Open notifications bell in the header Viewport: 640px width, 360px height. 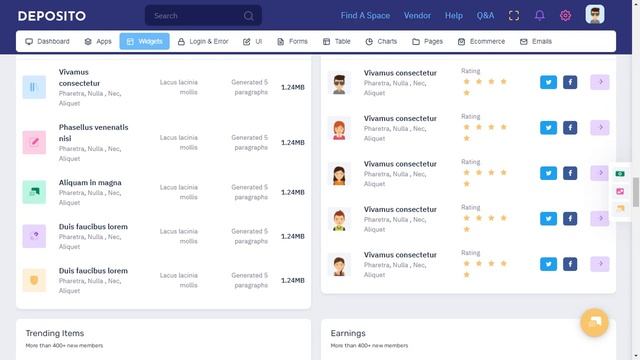click(540, 16)
